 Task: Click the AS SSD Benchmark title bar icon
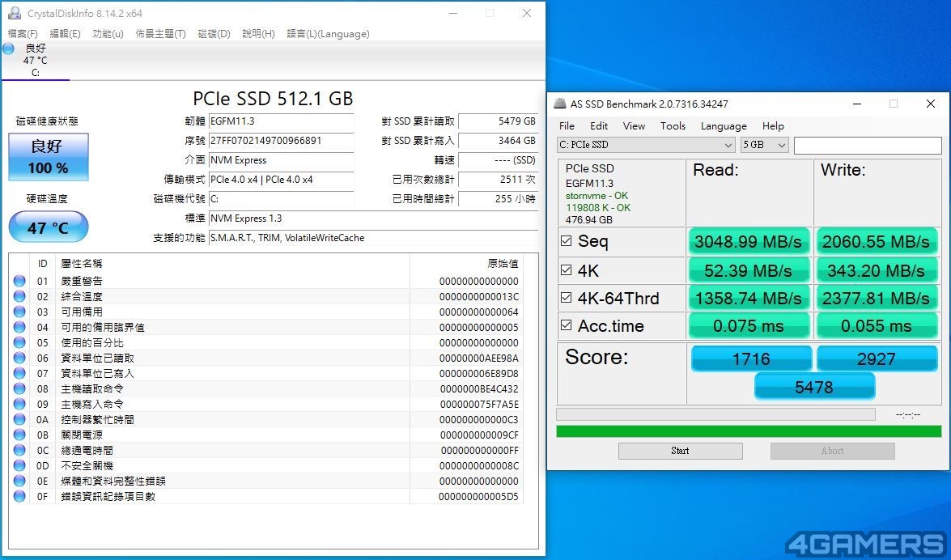coord(560,104)
